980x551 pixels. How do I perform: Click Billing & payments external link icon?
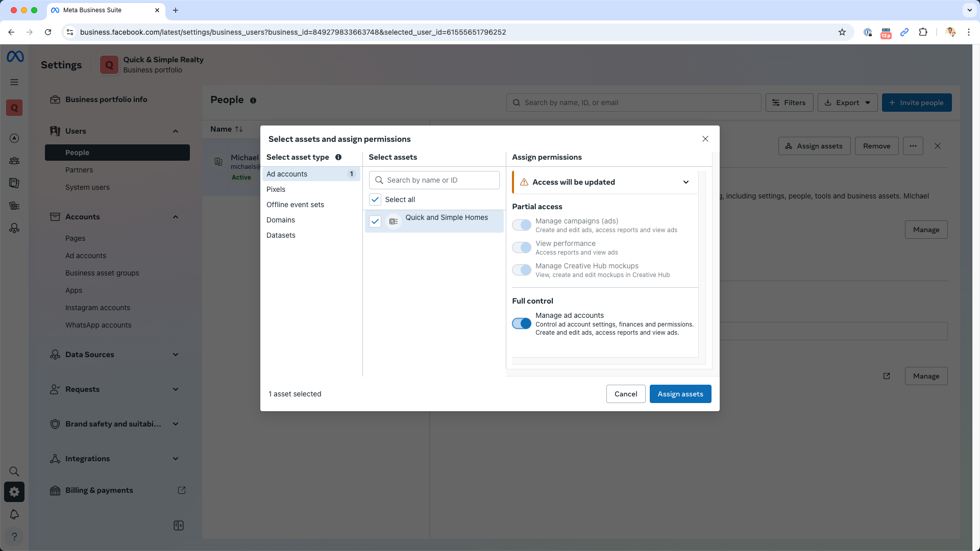[x=182, y=490]
